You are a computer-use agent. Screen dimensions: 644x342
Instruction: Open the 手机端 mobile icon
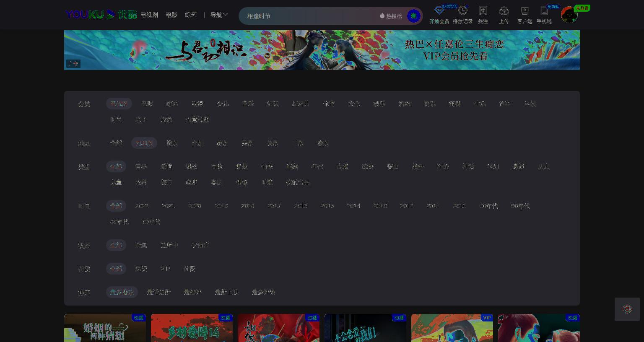pos(544,10)
